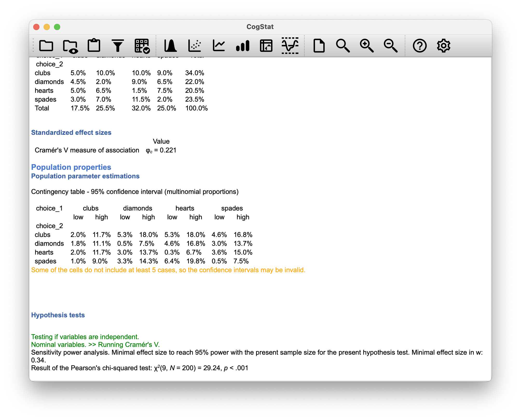The width and height of the screenshot is (521, 420).
Task: Open the preferences gear
Action: [444, 46]
